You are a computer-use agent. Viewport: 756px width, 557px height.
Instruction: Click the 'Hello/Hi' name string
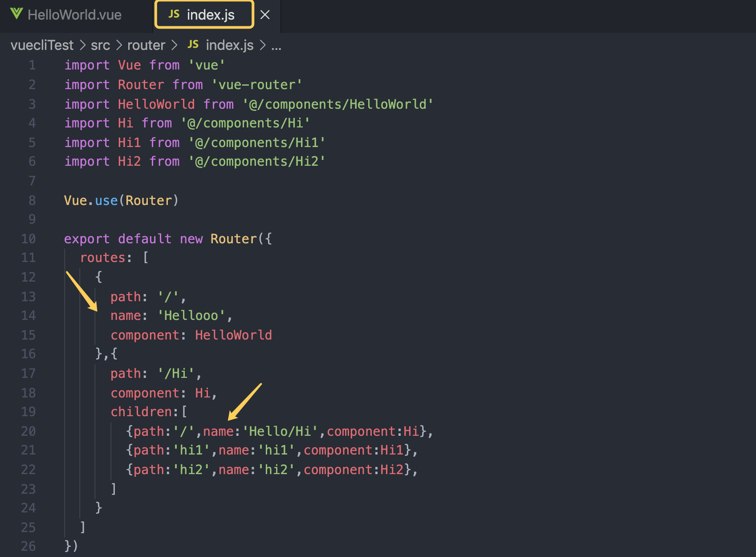280,431
